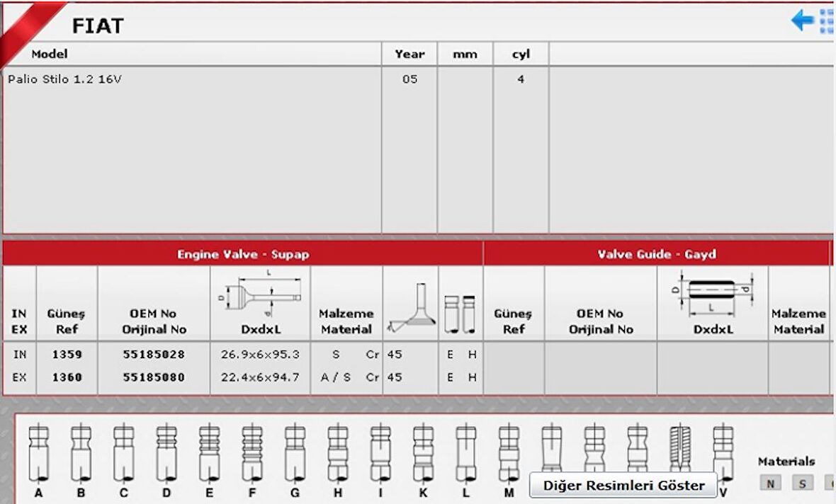836x504 pixels.
Task: Select valve stem type A icon
Action: click(38, 453)
